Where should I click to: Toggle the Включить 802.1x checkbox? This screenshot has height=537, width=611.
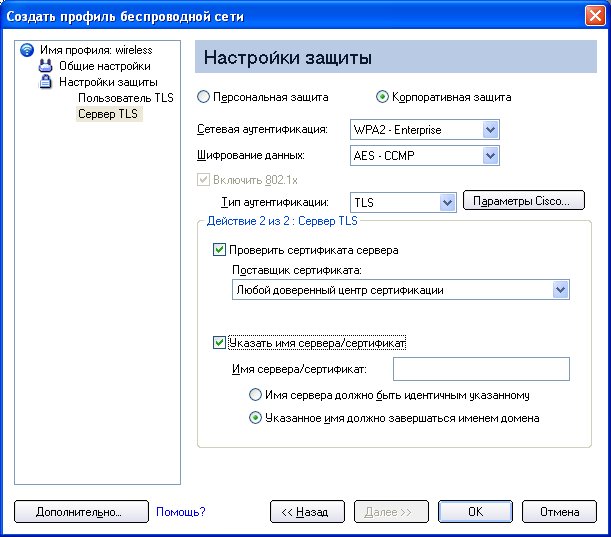click(203, 180)
